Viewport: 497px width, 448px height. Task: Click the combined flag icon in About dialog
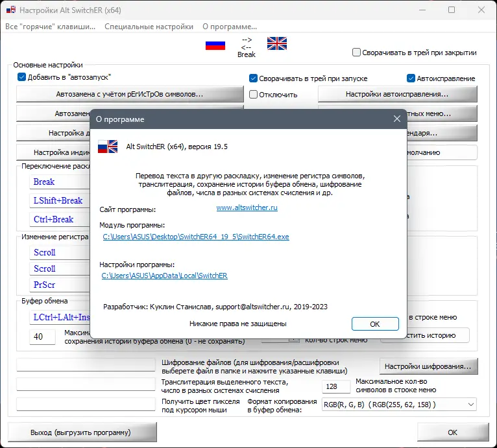click(x=108, y=147)
